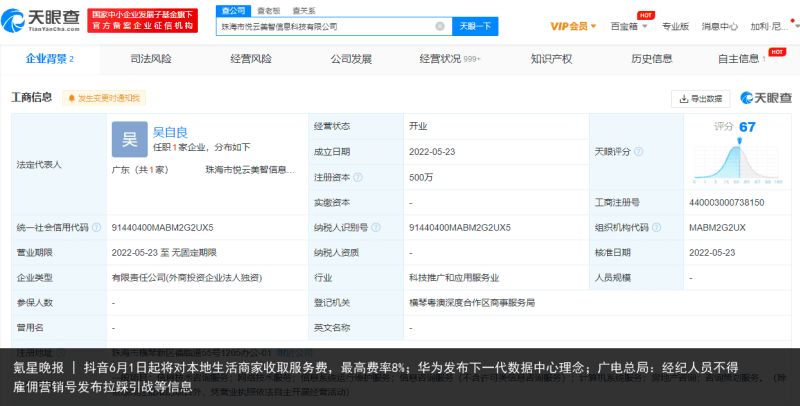Image resolution: width=800 pixels, height=406 pixels.
Task: Open the 公司发展 tab
Action: click(x=351, y=59)
